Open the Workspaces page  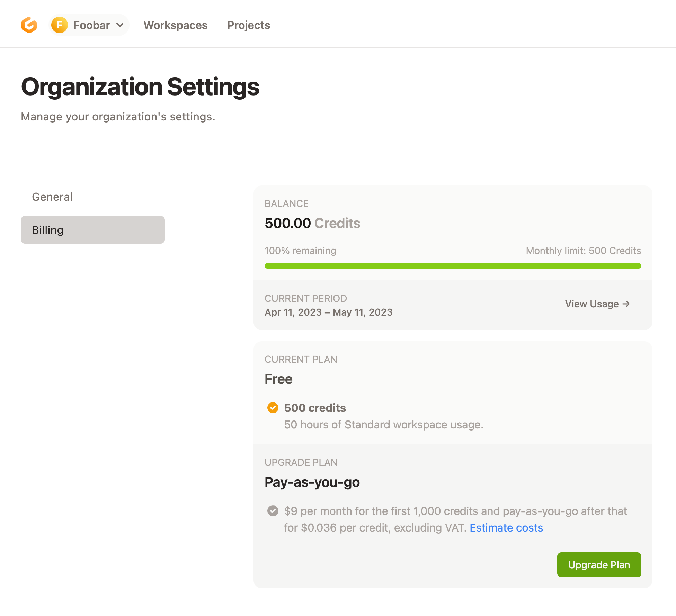[176, 25]
